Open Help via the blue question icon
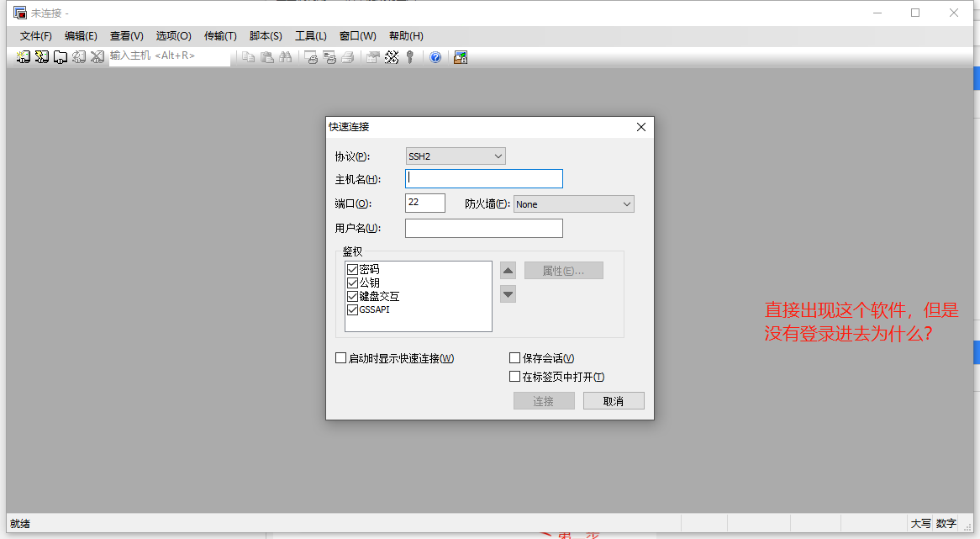The width and height of the screenshot is (980, 539). coord(435,57)
